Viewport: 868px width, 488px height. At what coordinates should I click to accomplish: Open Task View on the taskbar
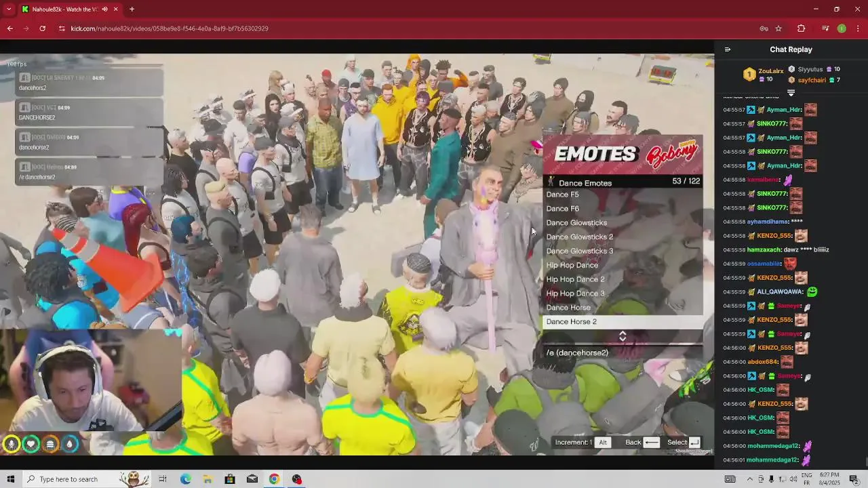tap(163, 479)
